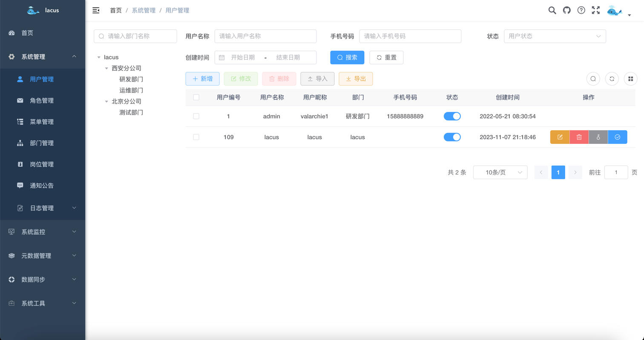Toggle the status switch for user lacus
Viewport: 644px width, 340px height.
click(452, 137)
